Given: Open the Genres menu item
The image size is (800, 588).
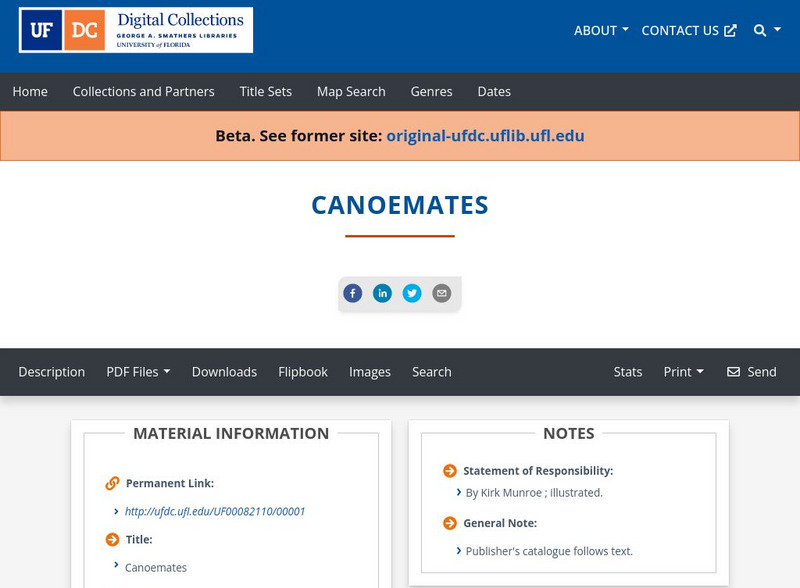Looking at the screenshot, I should coord(432,91).
